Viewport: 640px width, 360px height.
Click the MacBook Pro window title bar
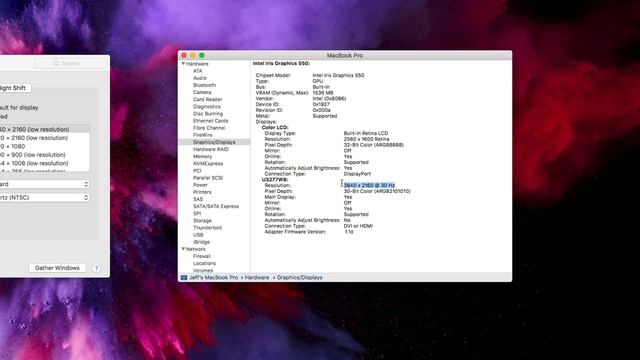coord(345,55)
